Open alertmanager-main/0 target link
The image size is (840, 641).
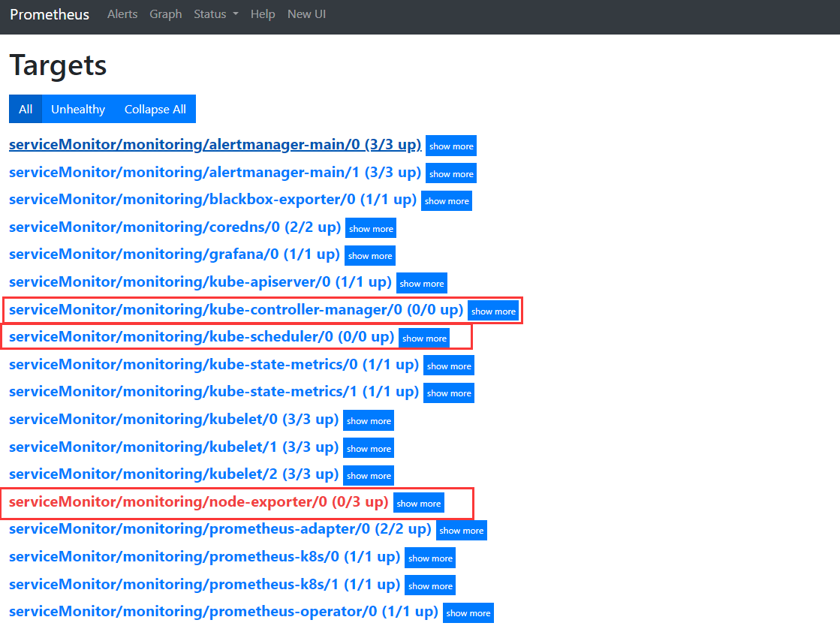215,145
